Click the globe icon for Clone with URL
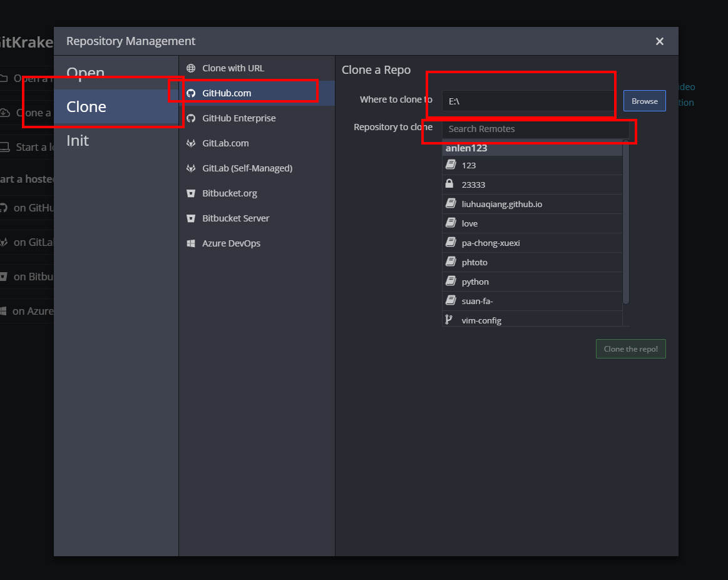This screenshot has width=728, height=580. click(191, 68)
